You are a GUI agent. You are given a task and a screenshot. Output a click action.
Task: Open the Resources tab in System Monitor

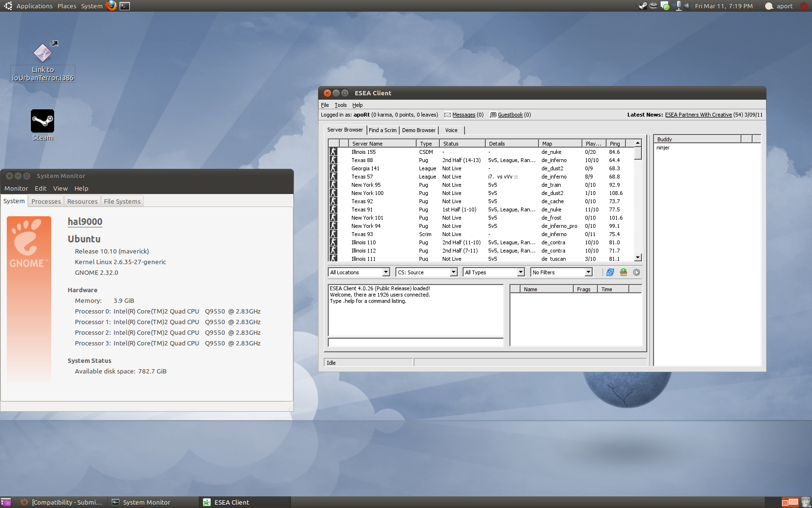tap(82, 201)
